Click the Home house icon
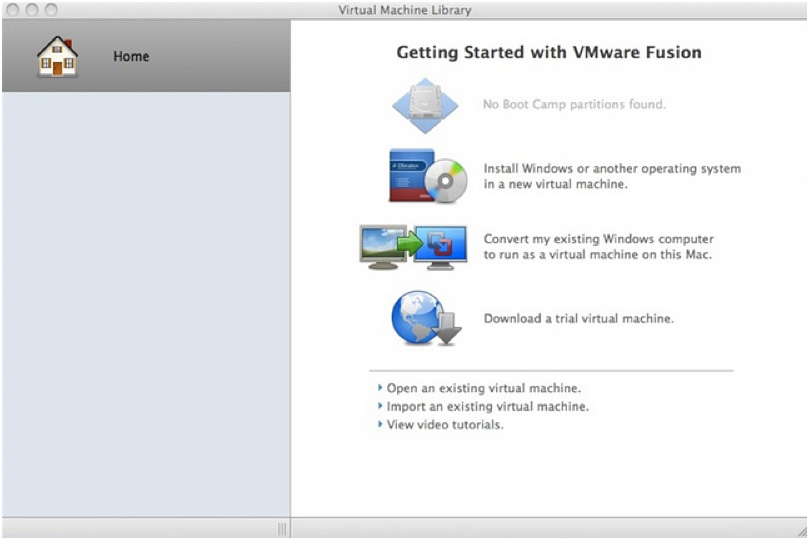809x540 pixels. pos(57,57)
